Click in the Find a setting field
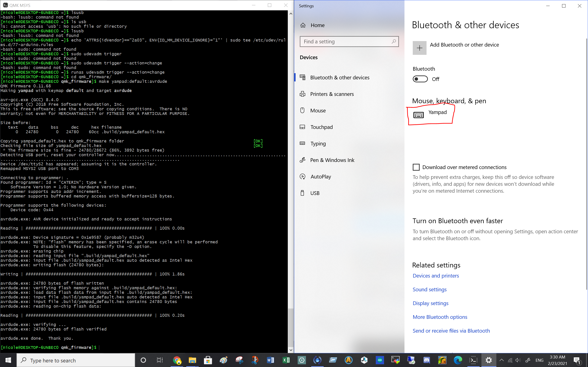This screenshot has width=588, height=367. point(346,42)
